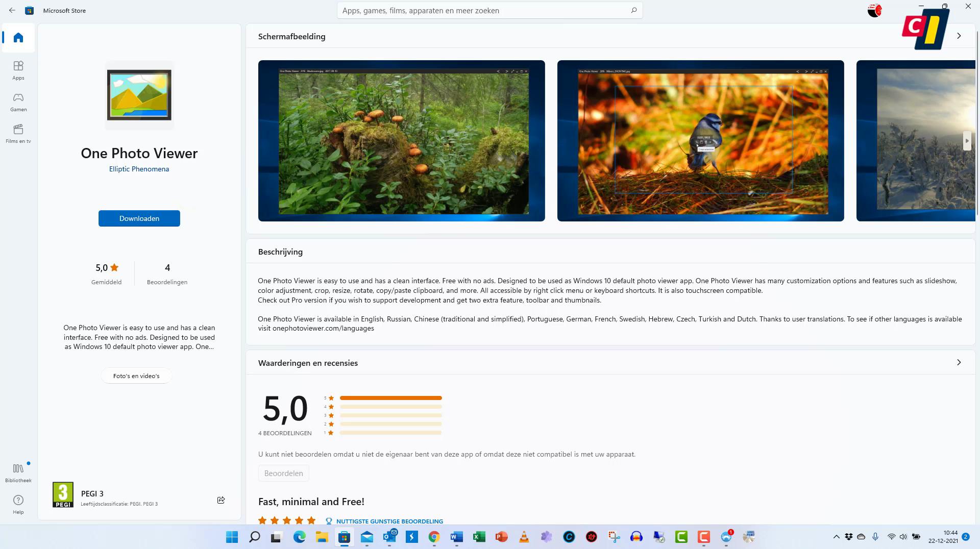The image size is (980, 549).
Task: Download One Photo Viewer
Action: tap(139, 218)
